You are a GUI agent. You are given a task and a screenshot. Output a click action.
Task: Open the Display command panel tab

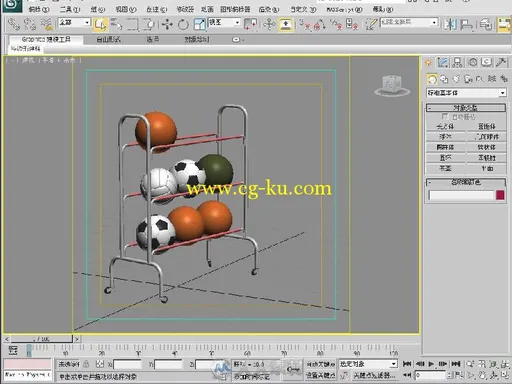[487, 62]
